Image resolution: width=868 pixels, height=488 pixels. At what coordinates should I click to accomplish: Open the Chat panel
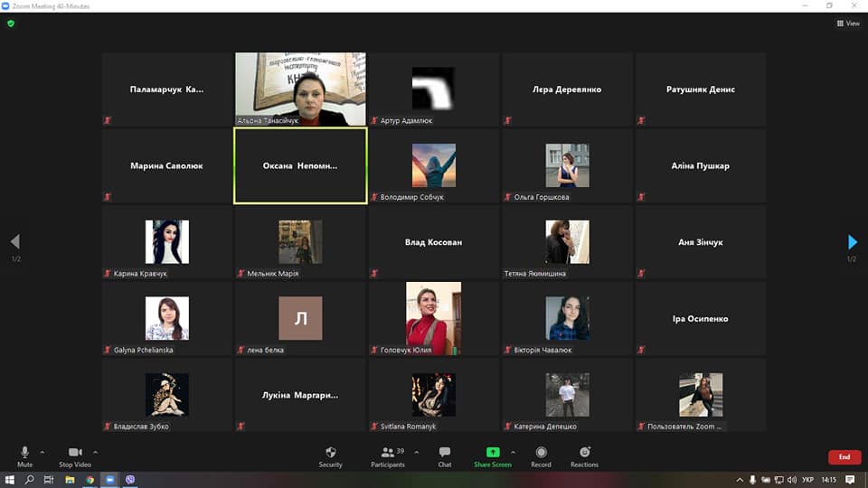click(x=445, y=453)
